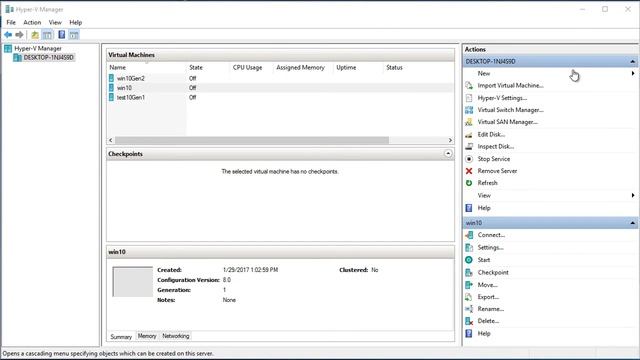This screenshot has height=360, width=640.
Task: Open the Help menu in the menu bar
Action: 76,22
